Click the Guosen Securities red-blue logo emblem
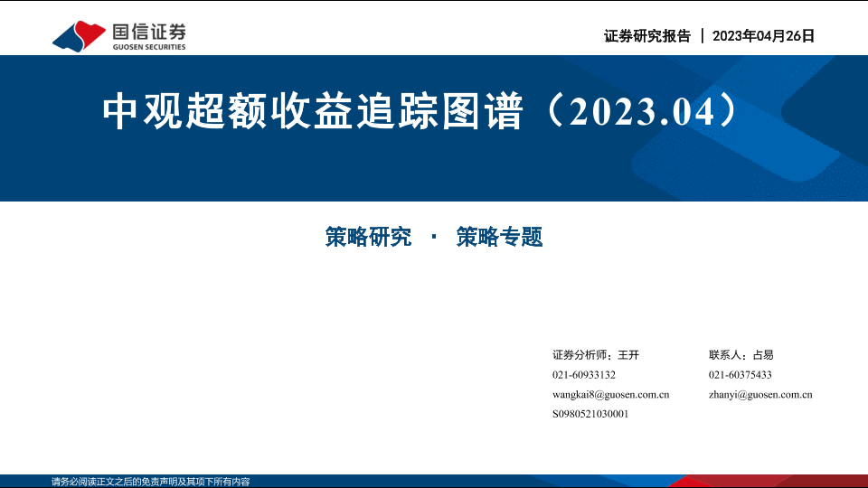Screen dimensions: 868x488 tap(80, 35)
